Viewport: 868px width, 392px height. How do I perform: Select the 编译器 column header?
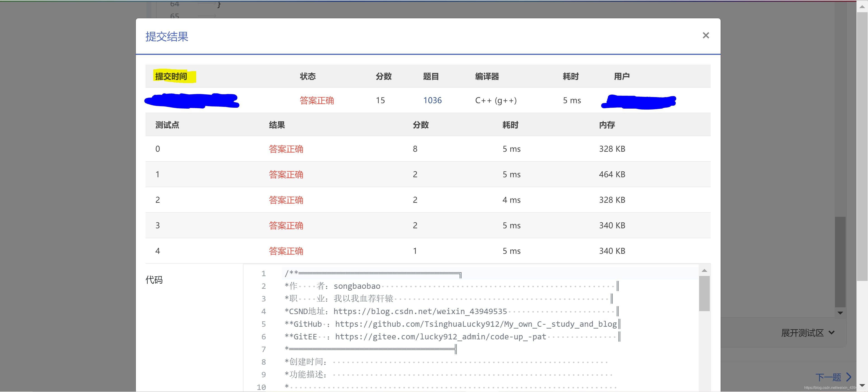(x=487, y=76)
